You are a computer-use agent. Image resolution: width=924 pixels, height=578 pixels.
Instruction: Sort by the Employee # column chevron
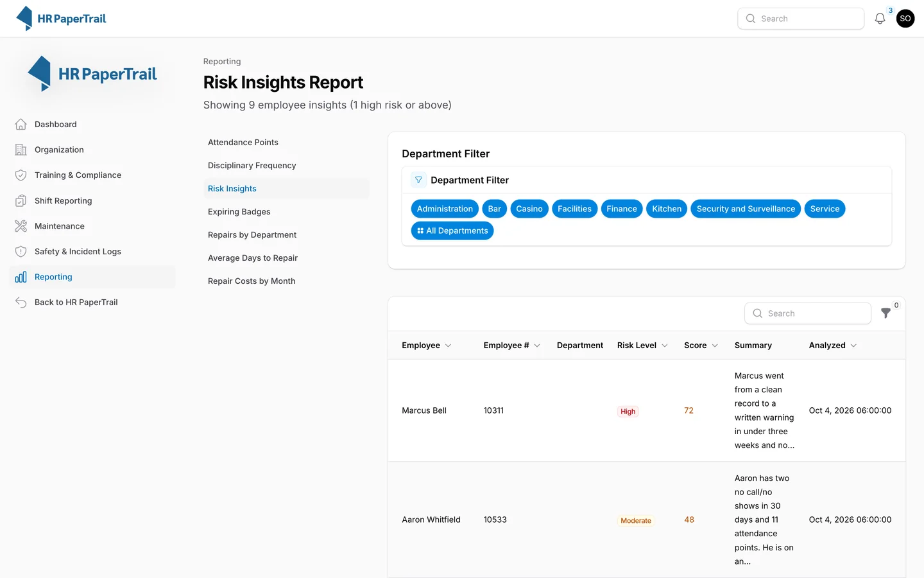[537, 346]
